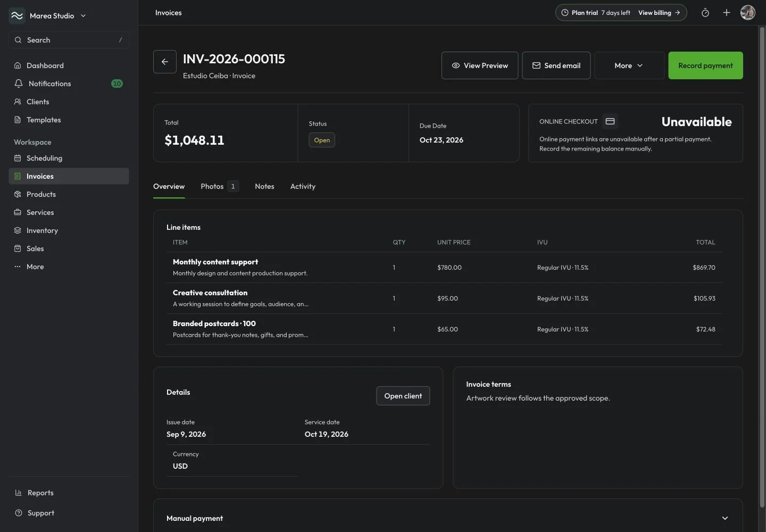Switch to the Photos tab
766x532 pixels.
pyautogui.click(x=220, y=186)
